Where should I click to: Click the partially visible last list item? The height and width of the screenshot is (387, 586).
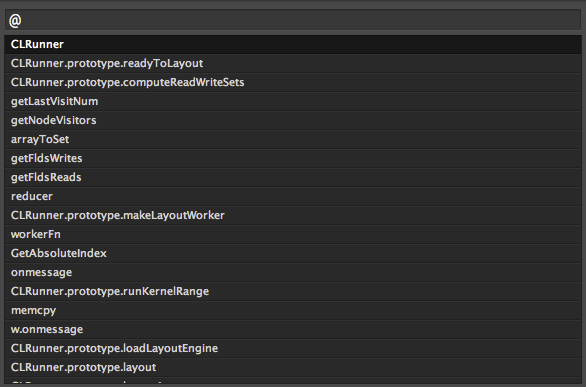coord(293,381)
